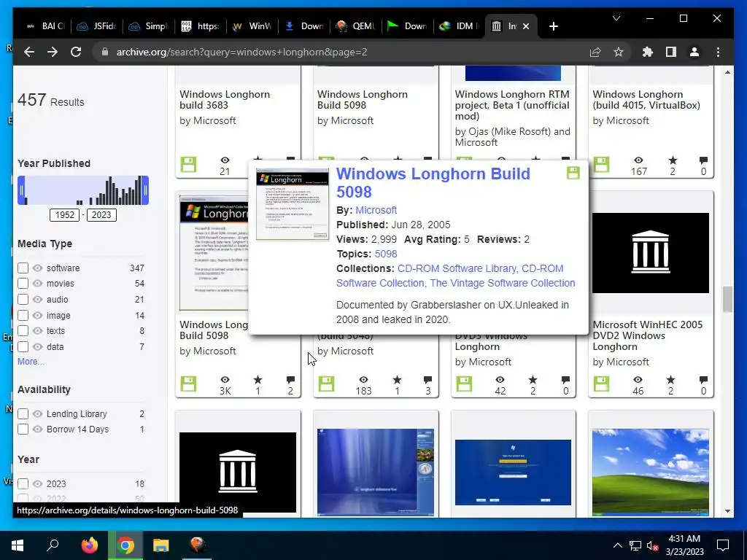Switch to the QEMU tab
Screen dimensions: 747x560
click(356, 26)
